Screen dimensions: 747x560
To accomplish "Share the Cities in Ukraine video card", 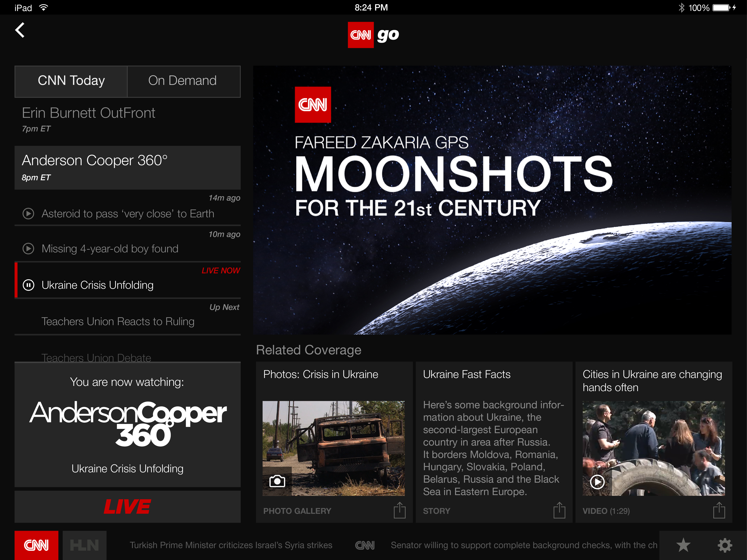I will [x=719, y=510].
